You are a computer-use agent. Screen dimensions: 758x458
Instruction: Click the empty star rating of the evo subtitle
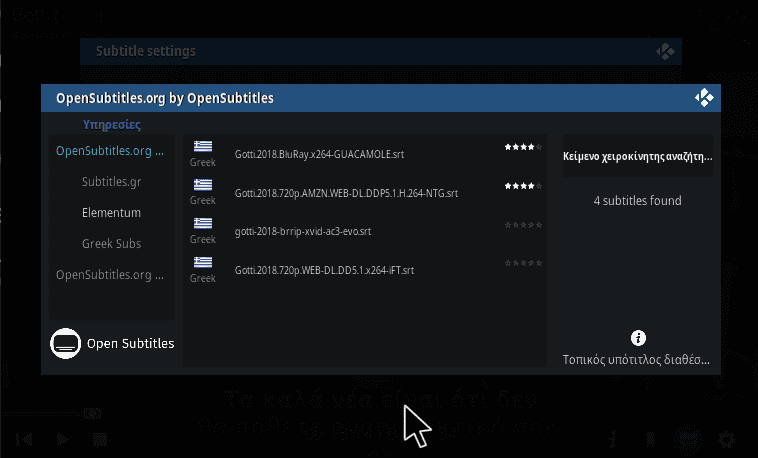(523, 225)
